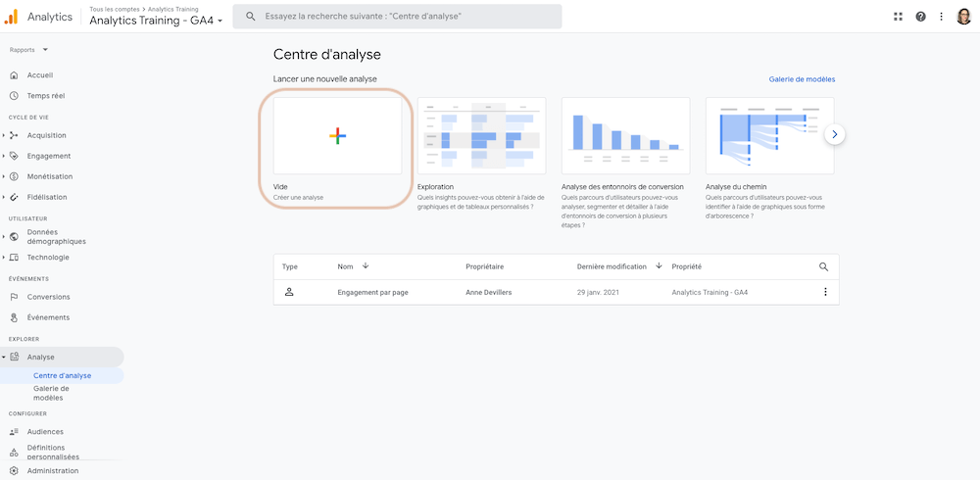Open row options for Engagement par page
The width and height of the screenshot is (980, 480).
click(x=825, y=292)
